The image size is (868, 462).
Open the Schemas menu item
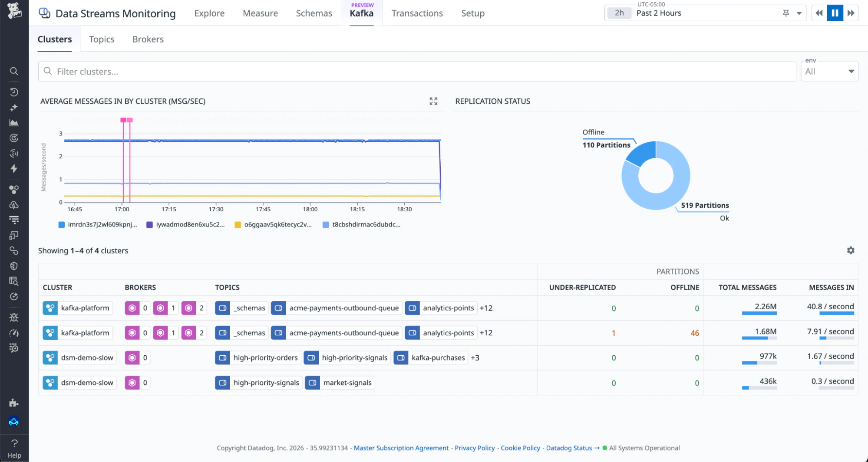click(314, 13)
